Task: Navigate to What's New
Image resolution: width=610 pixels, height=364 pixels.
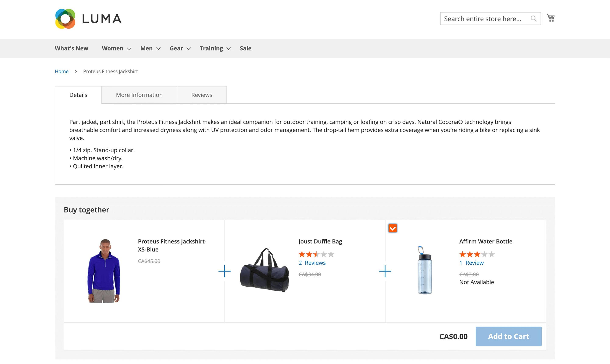Action: 71,48
